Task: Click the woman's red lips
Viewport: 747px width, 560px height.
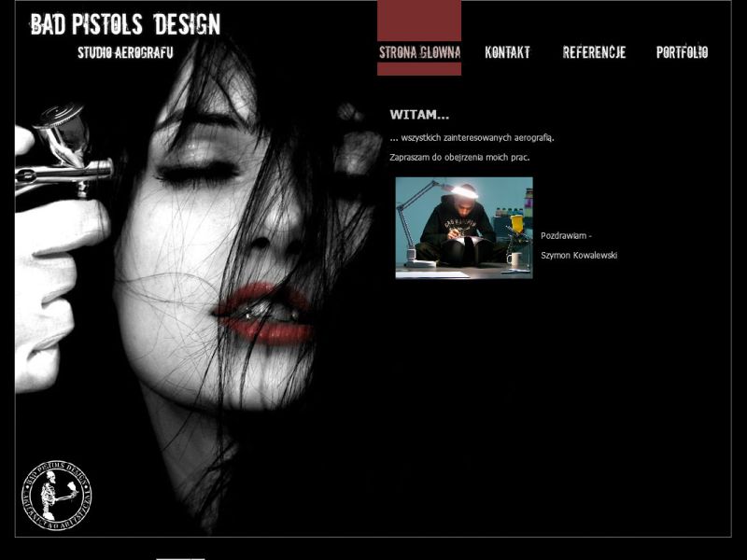Action: (x=262, y=314)
